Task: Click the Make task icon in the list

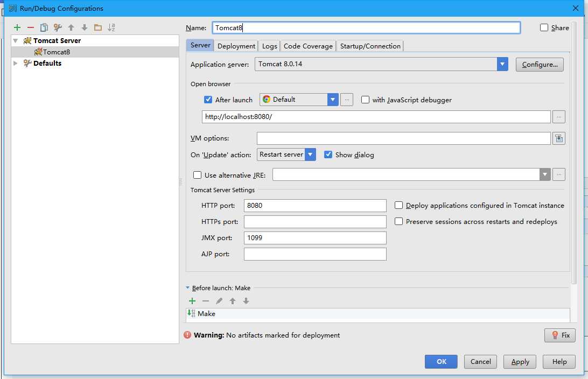Action: (191, 313)
